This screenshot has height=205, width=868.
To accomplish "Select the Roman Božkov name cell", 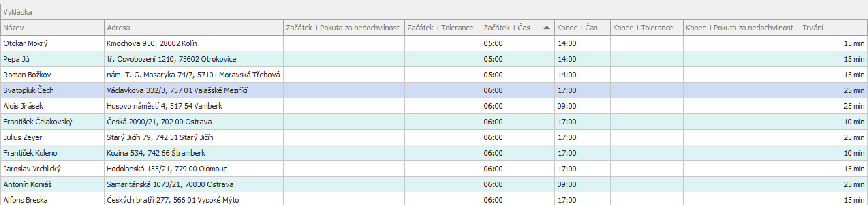I will (x=52, y=75).
